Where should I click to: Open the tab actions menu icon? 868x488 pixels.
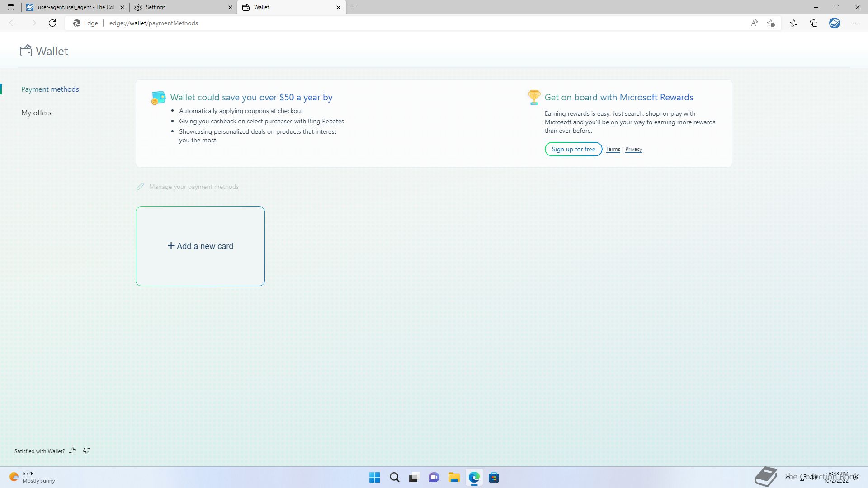point(11,7)
